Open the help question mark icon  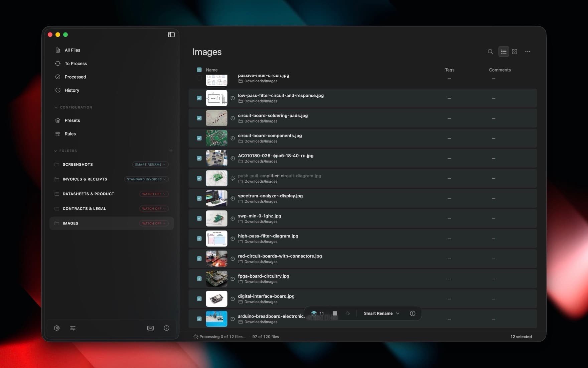(166, 328)
